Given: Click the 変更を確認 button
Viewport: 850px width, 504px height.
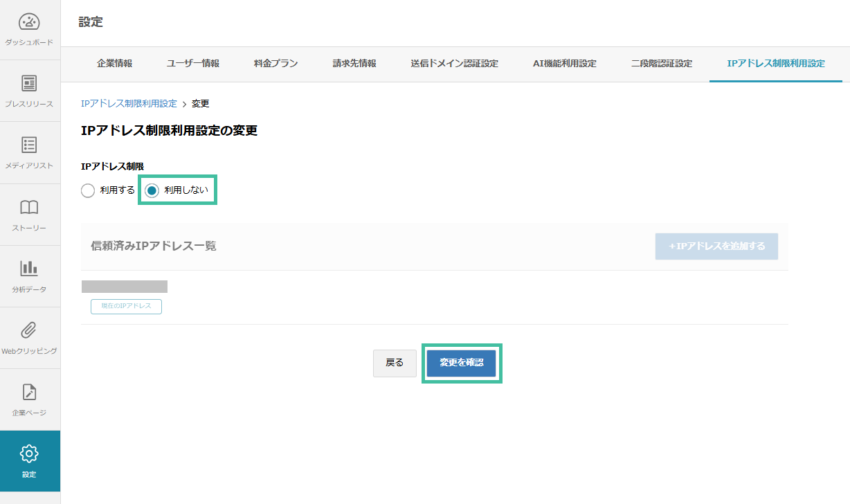Looking at the screenshot, I should [x=461, y=363].
